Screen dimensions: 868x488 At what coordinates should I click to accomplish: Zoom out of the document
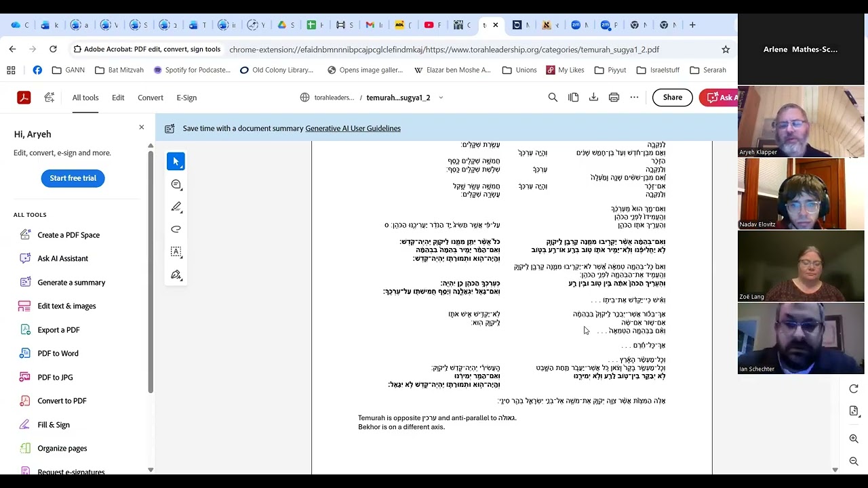(x=854, y=462)
